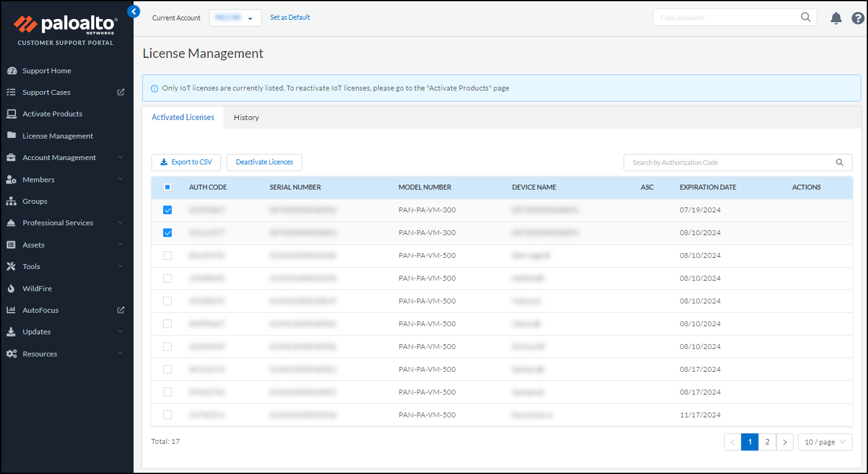
Task: Open the Current Account dropdown
Action: click(x=235, y=18)
